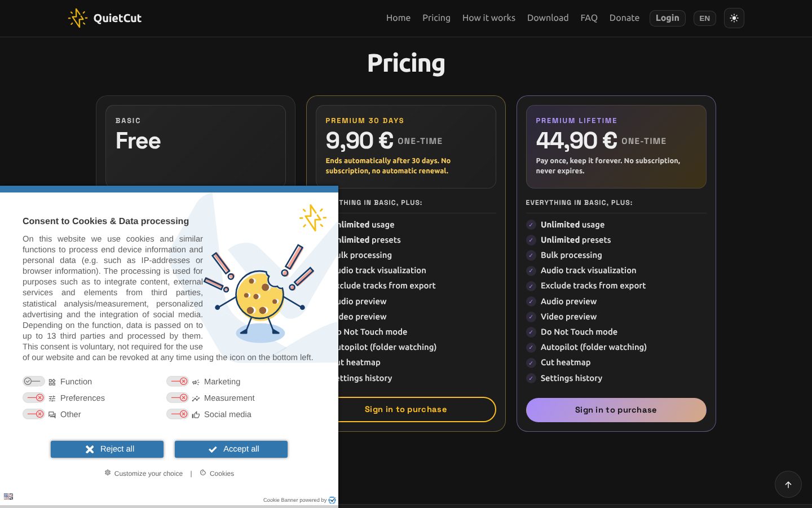
Task: Click the 'Cookie Banner powered by' text
Action: (x=295, y=500)
